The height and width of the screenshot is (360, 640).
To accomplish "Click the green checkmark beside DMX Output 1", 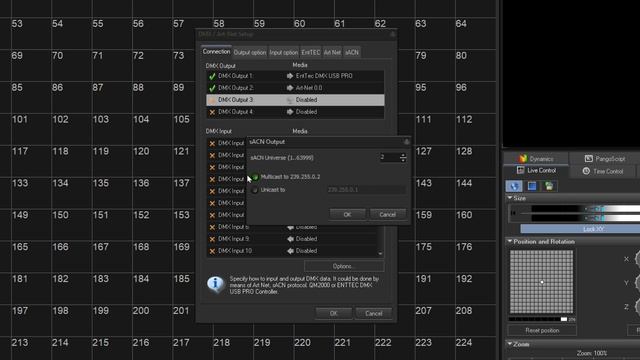I will (212, 76).
